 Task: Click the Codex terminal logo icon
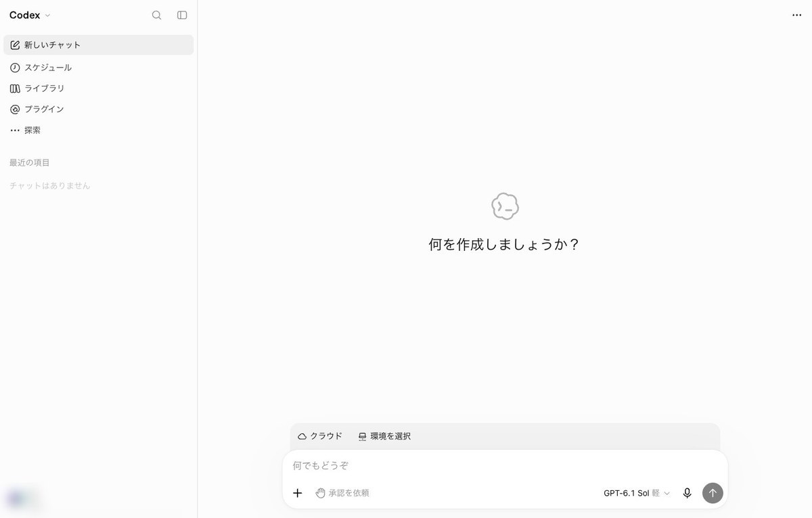505,206
